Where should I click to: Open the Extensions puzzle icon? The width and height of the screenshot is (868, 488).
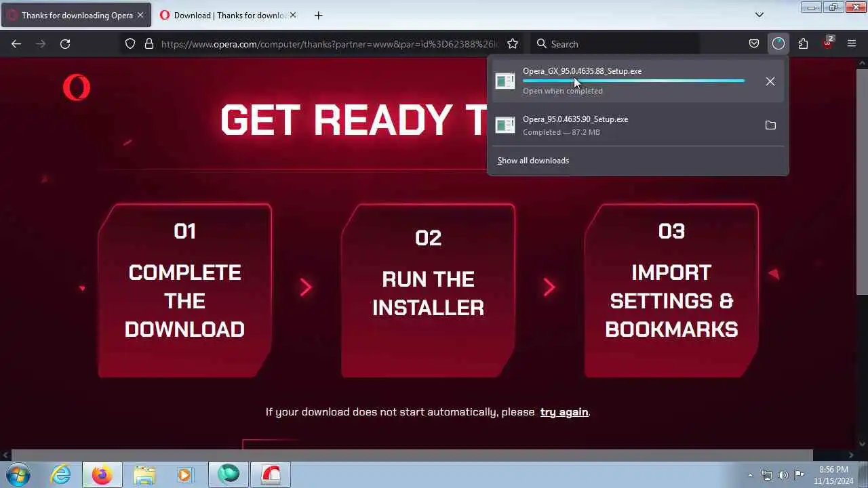(803, 43)
